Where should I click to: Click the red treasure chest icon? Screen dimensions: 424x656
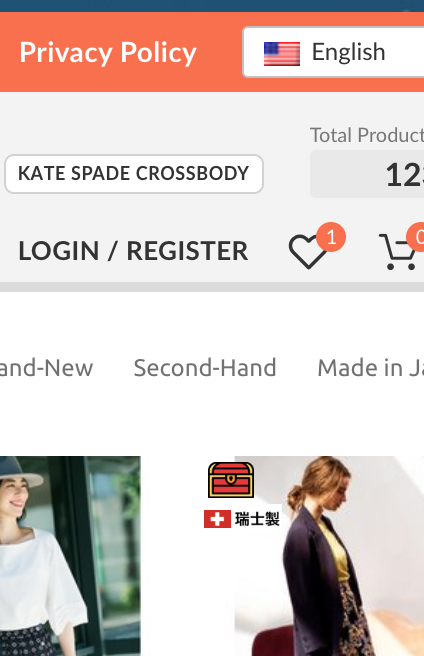click(x=231, y=480)
